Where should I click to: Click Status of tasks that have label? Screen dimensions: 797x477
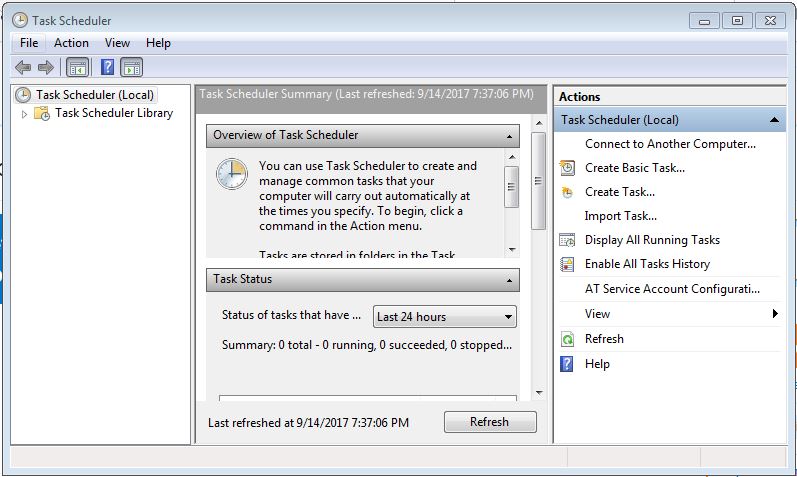click(x=291, y=315)
